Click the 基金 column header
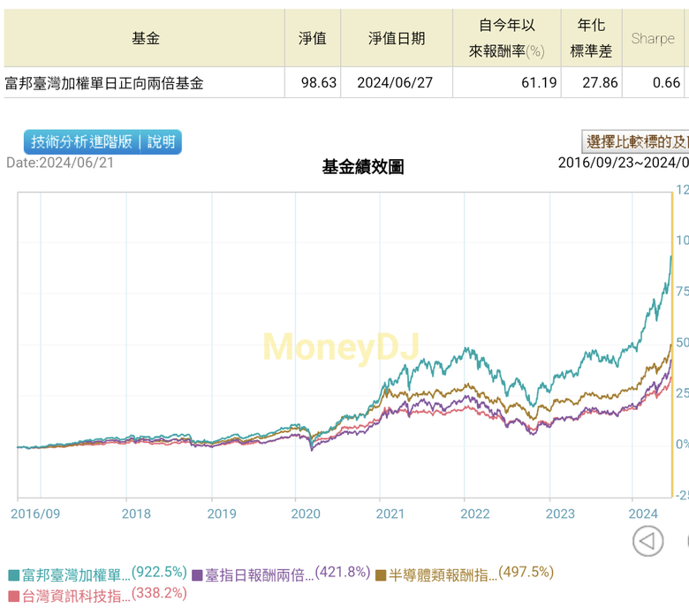Screen dimensions: 689x616 (146, 38)
